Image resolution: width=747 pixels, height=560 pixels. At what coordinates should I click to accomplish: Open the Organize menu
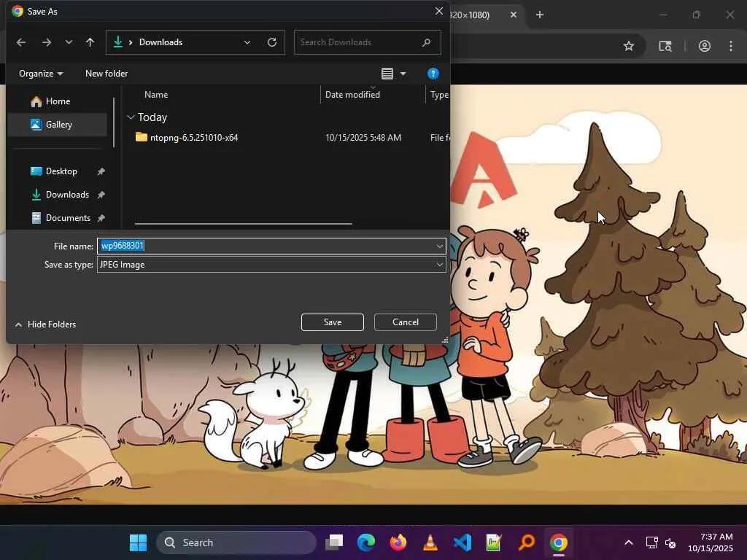click(41, 74)
